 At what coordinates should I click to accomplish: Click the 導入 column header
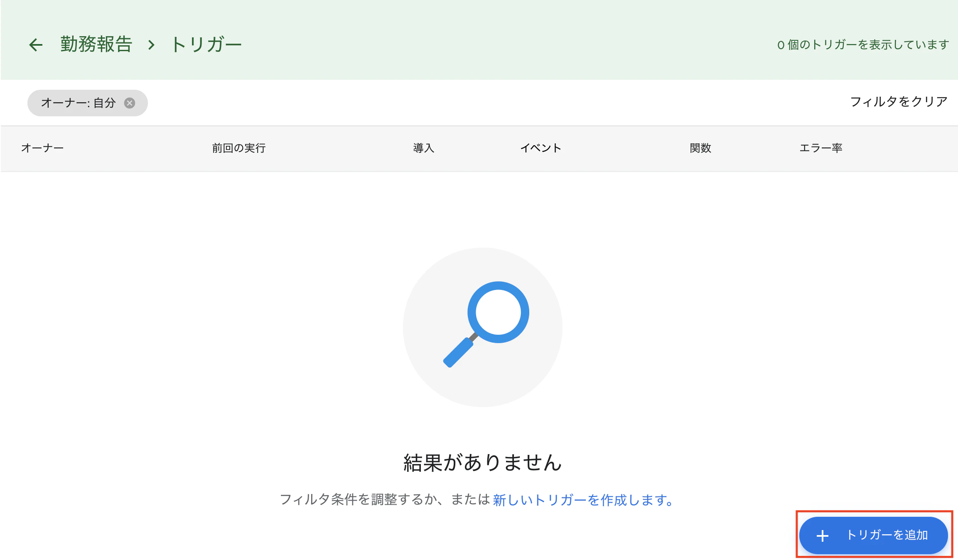(x=424, y=148)
